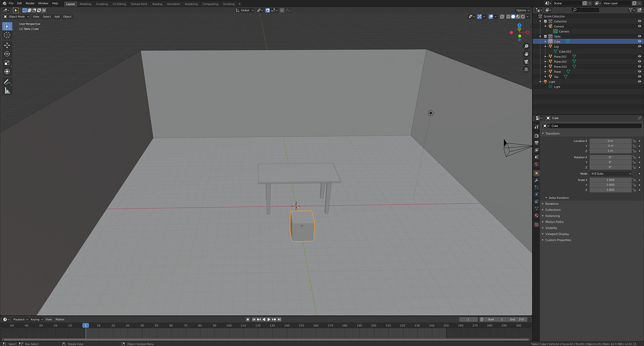Image resolution: width=644 pixels, height=346 pixels.
Task: Click the pan view hand icon
Action: tap(526, 54)
